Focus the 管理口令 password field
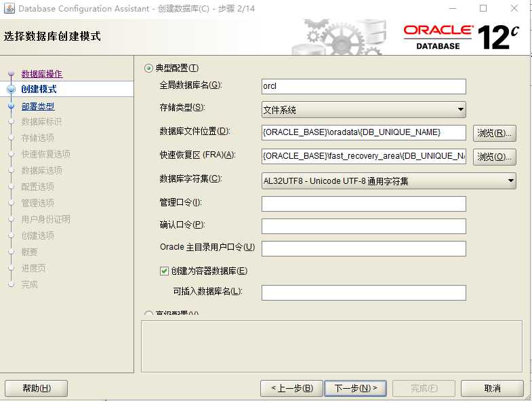The image size is (532, 401). coord(364,204)
